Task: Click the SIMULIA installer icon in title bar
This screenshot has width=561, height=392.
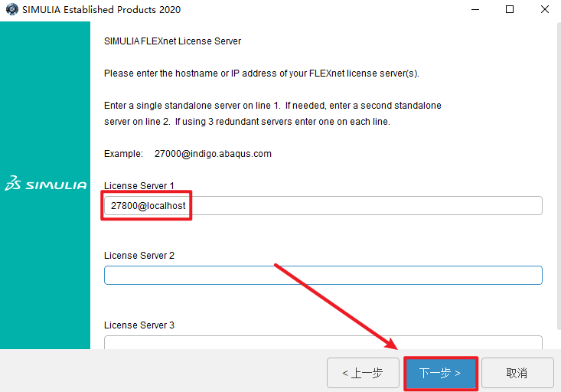Action: click(x=11, y=10)
